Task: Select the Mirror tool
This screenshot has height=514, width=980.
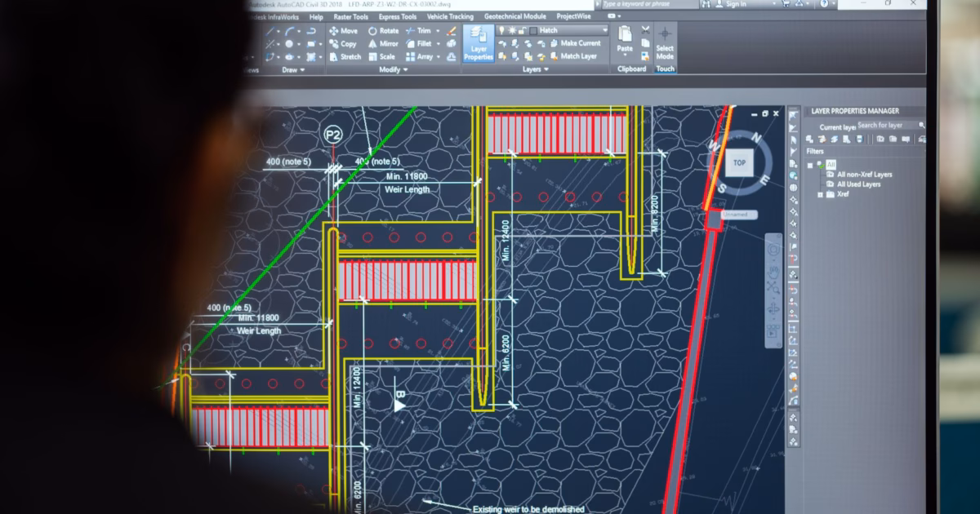Action: coord(384,43)
